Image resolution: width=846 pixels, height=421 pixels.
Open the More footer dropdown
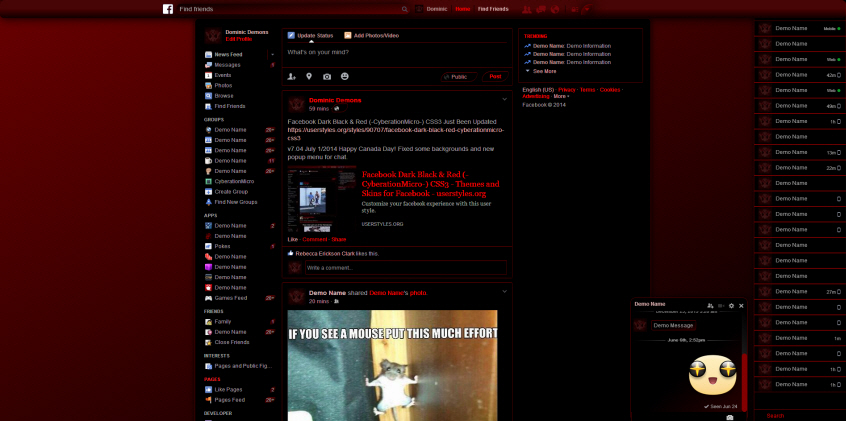click(561, 96)
